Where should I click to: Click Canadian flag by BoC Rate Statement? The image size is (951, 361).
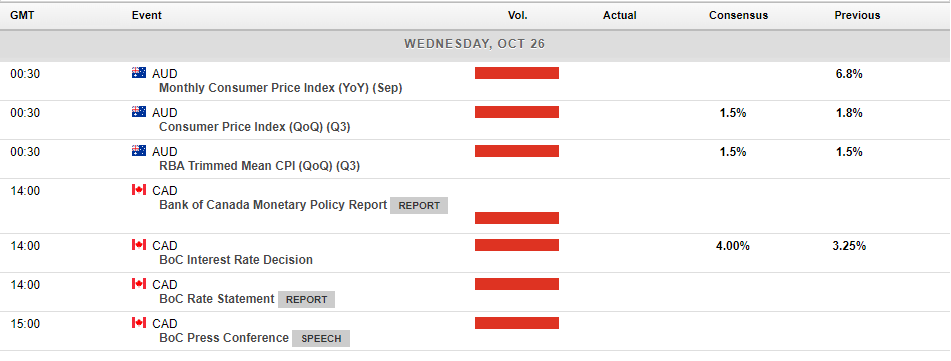139,284
